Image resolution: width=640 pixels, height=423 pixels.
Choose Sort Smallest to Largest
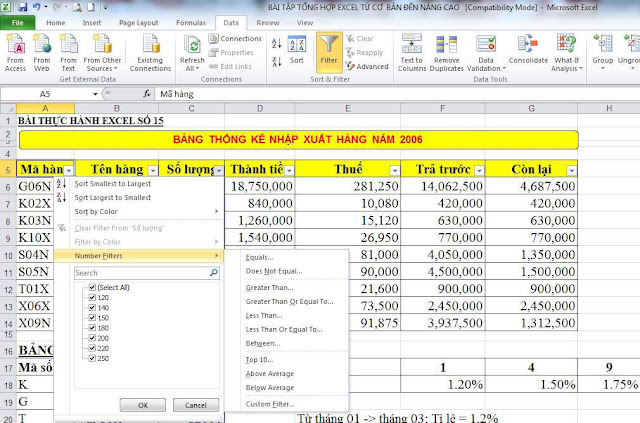pyautogui.click(x=113, y=184)
